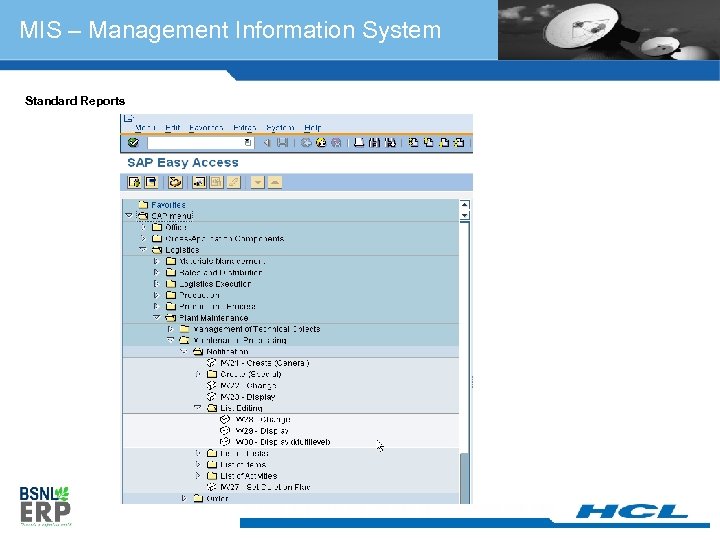
Task: Click the Previous Page toolbar icon
Action: [x=428, y=143]
